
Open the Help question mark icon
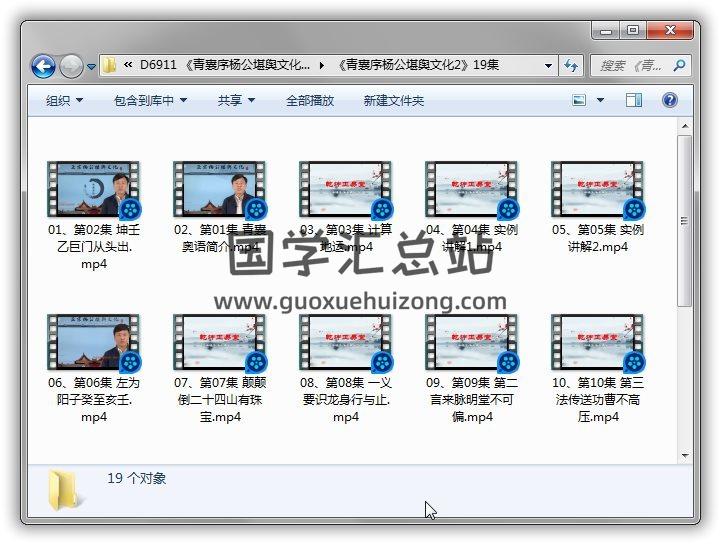pyautogui.click(x=670, y=100)
